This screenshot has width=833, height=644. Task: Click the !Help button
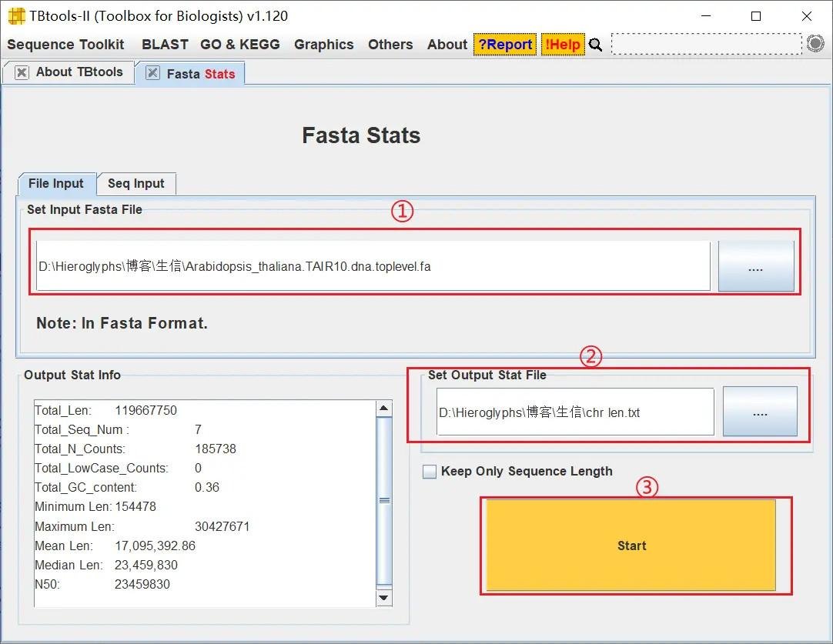[563, 45]
